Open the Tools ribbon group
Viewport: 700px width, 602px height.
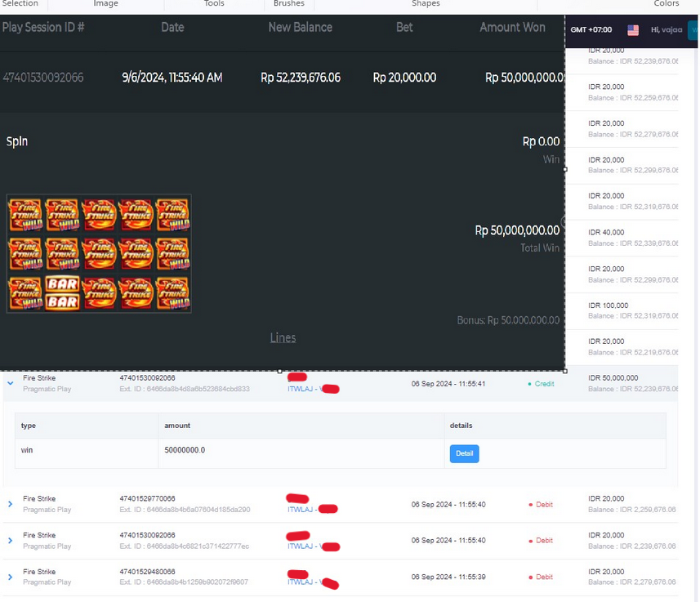[214, 3]
